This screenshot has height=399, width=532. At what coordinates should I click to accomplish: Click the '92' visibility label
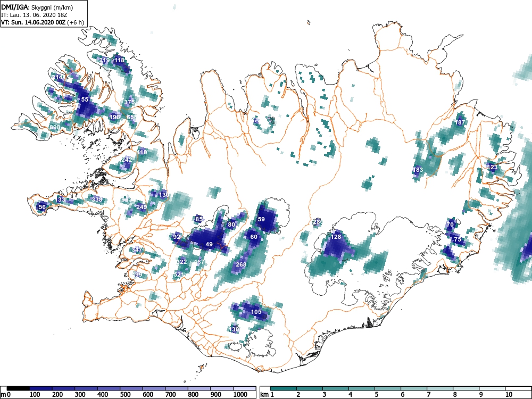177,237
